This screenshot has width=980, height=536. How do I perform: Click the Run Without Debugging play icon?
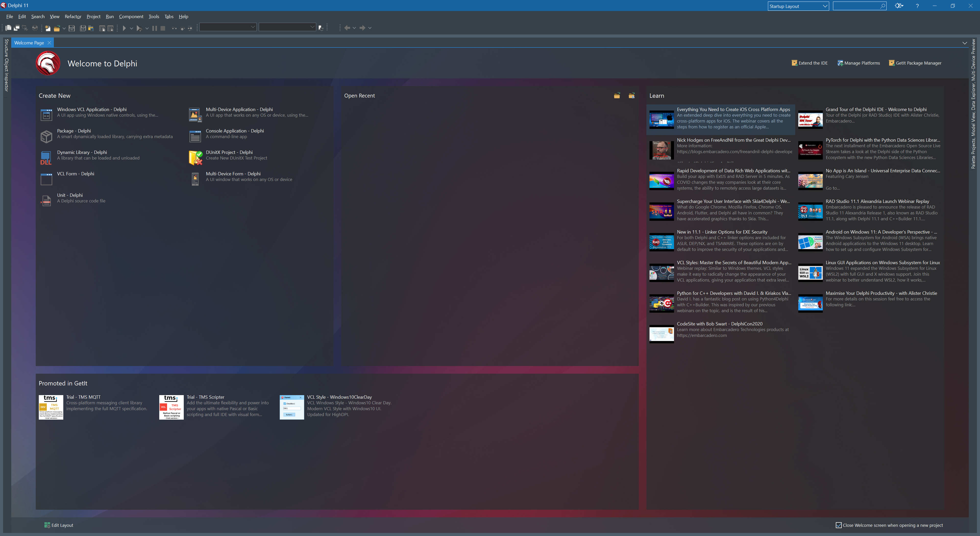coord(124,28)
